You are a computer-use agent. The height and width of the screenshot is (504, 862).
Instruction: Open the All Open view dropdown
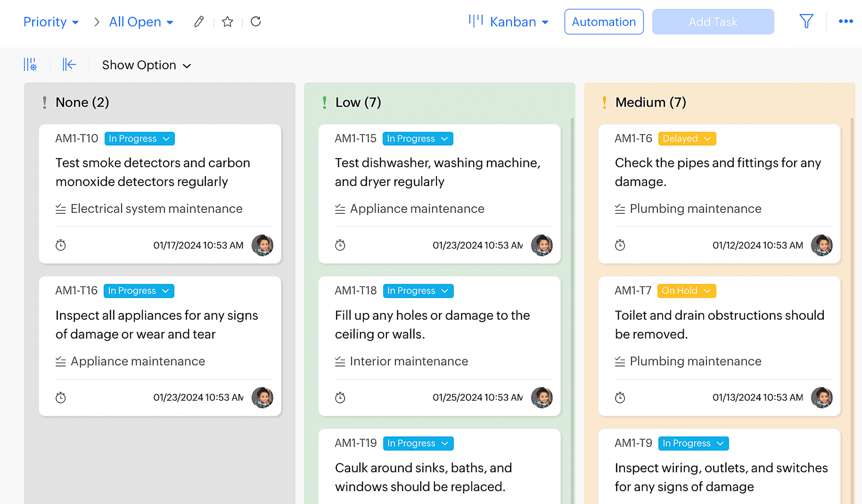pyautogui.click(x=141, y=22)
